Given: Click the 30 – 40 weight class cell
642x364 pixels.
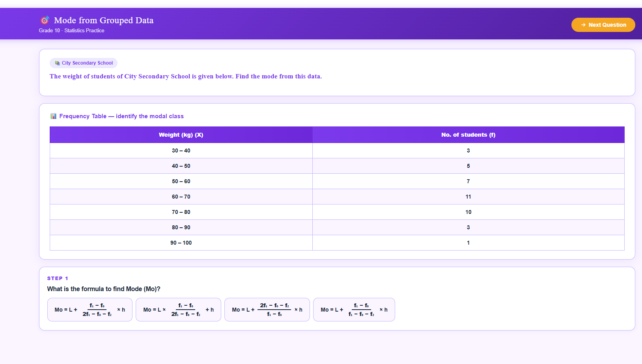Looking at the screenshot, I should 181,150.
